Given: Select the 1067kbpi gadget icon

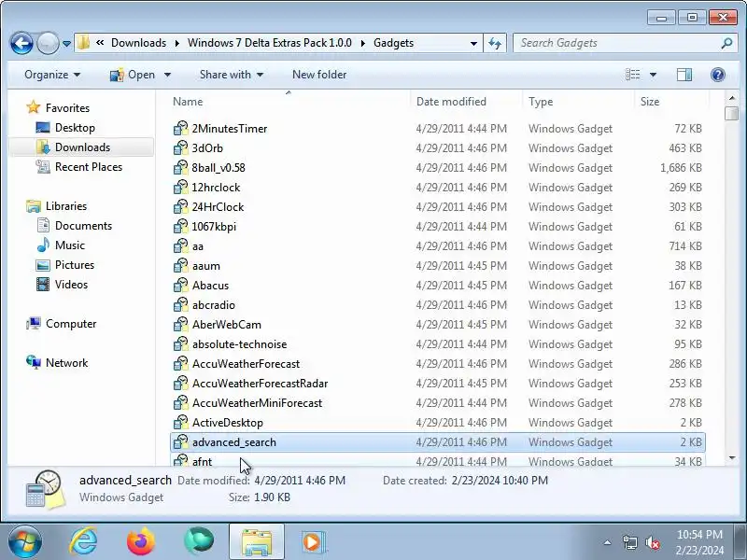Looking at the screenshot, I should tap(180, 226).
